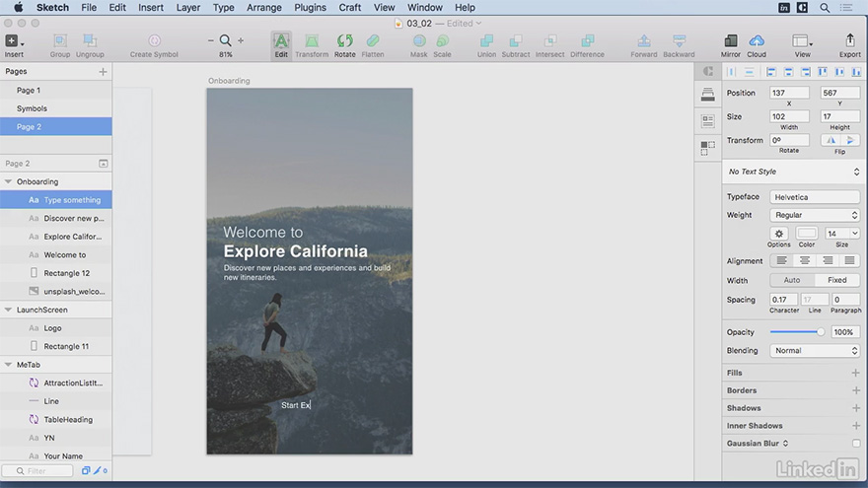The height and width of the screenshot is (488, 868).
Task: Align text left
Action: point(781,260)
